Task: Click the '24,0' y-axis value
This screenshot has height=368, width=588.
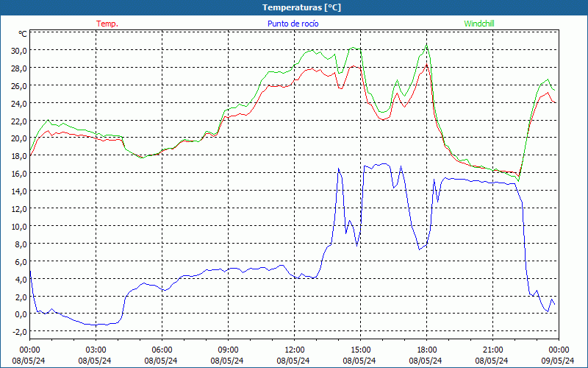Action: click(19, 103)
